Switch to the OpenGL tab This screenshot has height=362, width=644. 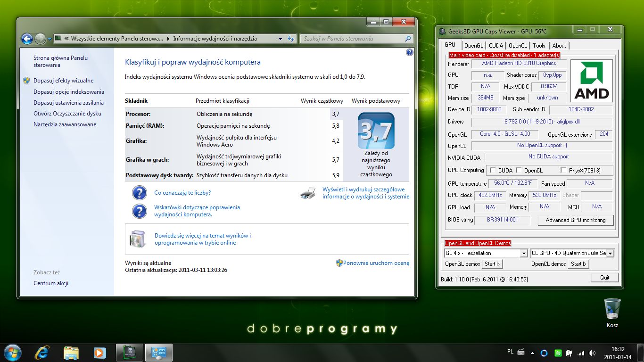point(473,46)
